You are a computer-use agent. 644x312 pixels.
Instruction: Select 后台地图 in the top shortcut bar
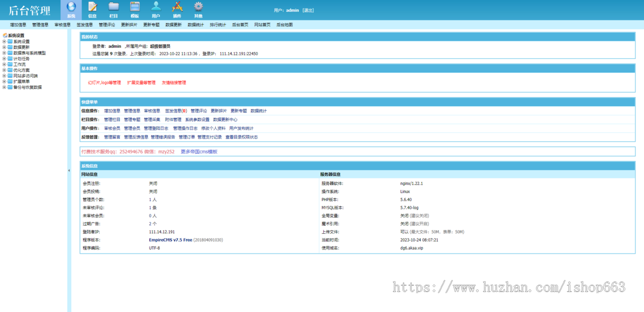284,25
